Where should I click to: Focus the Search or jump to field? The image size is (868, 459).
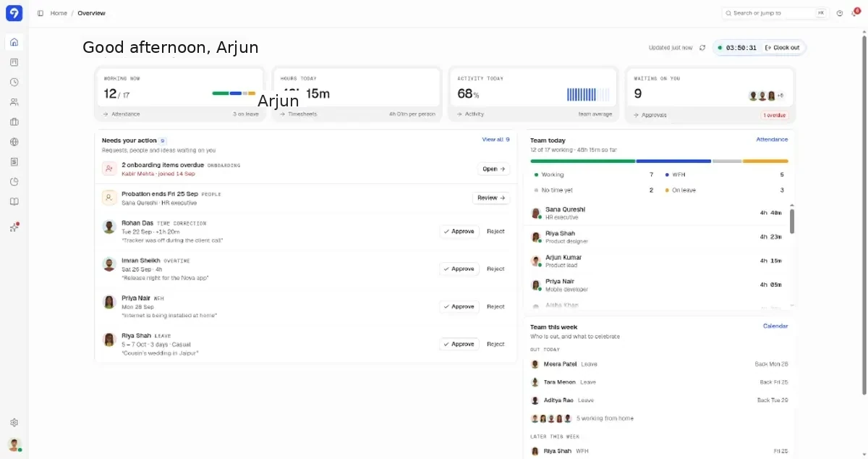click(x=775, y=13)
